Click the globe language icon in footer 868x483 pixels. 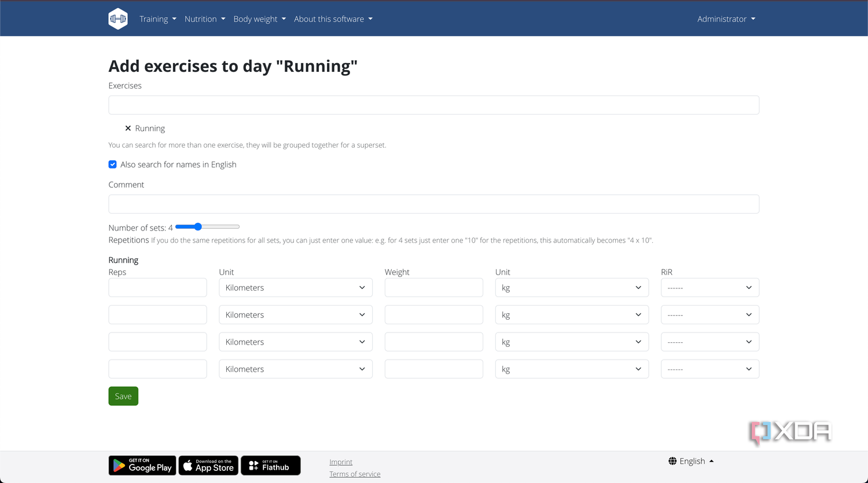pos(672,461)
